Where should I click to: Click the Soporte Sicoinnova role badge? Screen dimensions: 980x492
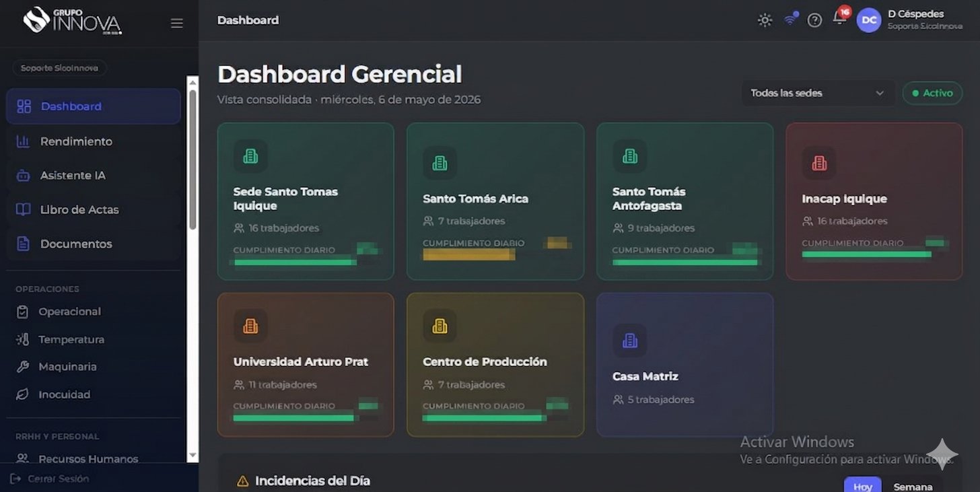(x=59, y=68)
